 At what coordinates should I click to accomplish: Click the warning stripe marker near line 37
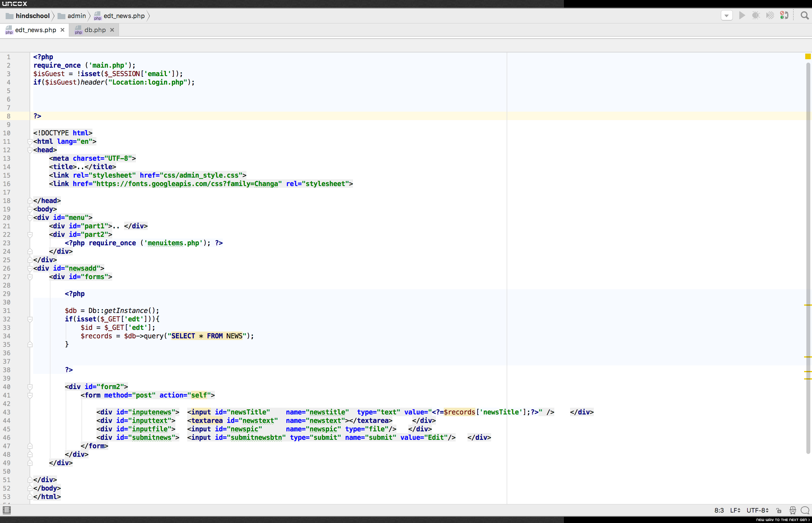[808, 357]
